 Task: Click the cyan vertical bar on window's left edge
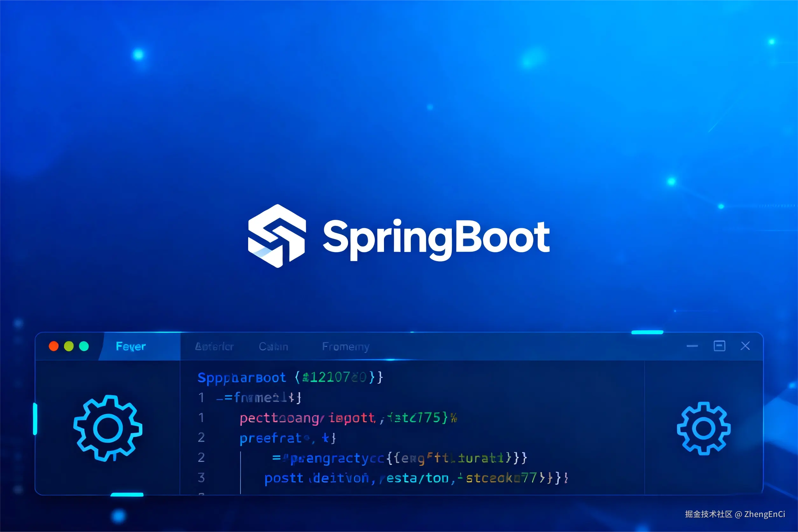click(35, 419)
